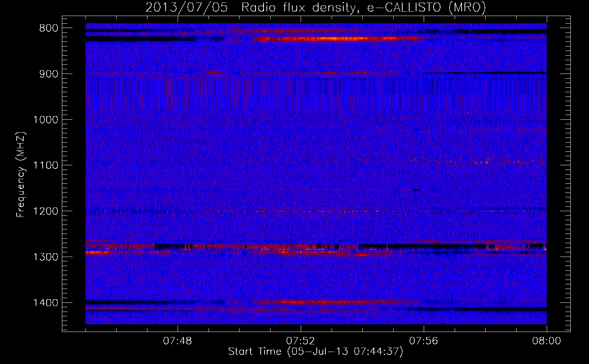This screenshot has width=589, height=364.
Task: Click the 07:56 time tick label
Action: pos(424,341)
